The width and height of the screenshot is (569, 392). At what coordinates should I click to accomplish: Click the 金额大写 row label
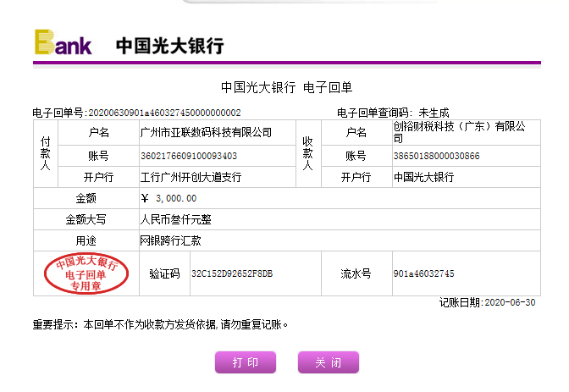pyautogui.click(x=86, y=219)
